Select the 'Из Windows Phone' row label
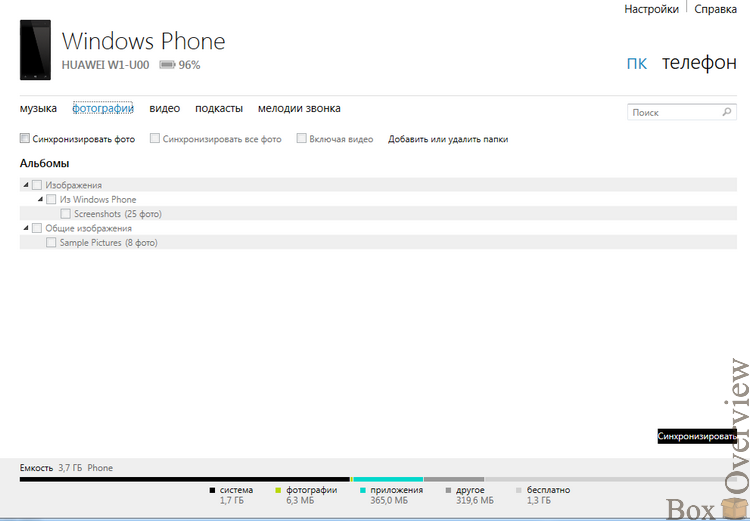 [98, 200]
